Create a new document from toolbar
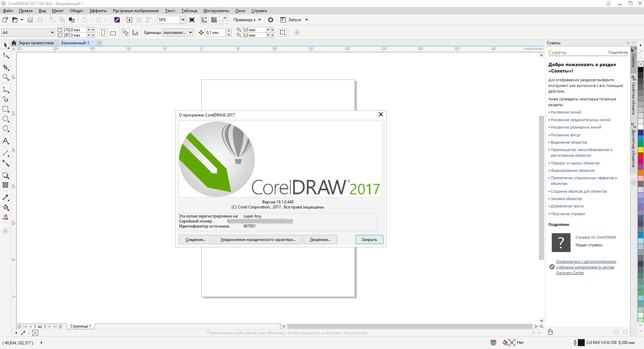Image resolution: width=644 pixels, height=349 pixels. [x=5, y=20]
